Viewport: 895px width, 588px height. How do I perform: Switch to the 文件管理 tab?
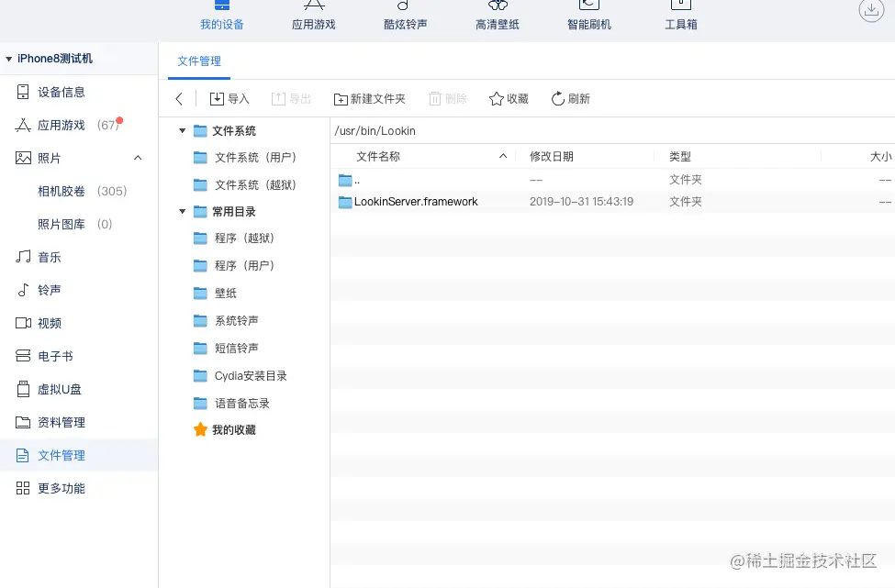click(198, 61)
